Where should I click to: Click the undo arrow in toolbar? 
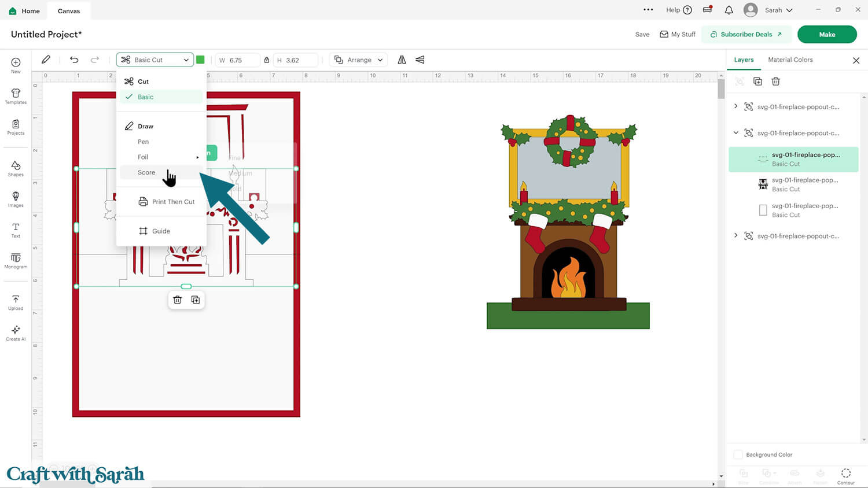[x=74, y=60]
